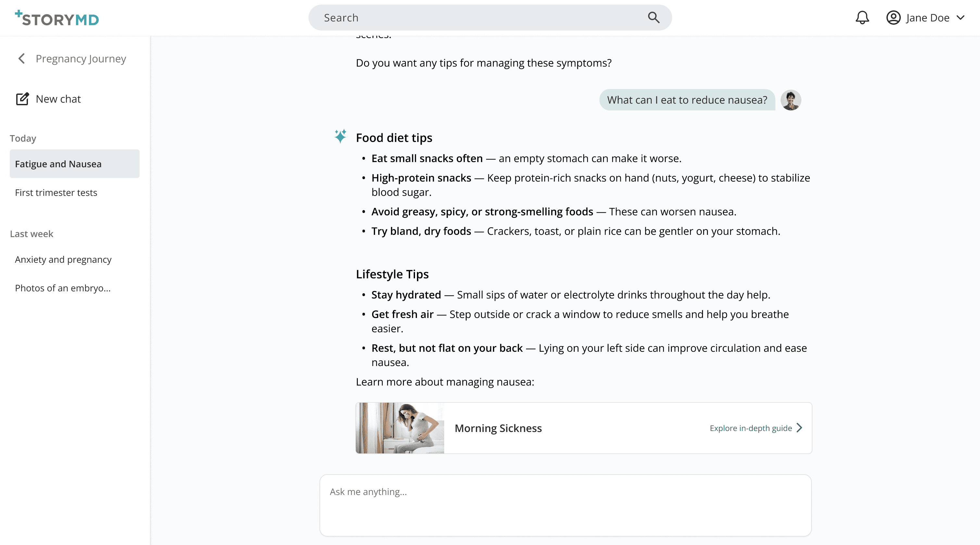Click the search magnifier icon
This screenshot has height=545, width=980.
(654, 18)
